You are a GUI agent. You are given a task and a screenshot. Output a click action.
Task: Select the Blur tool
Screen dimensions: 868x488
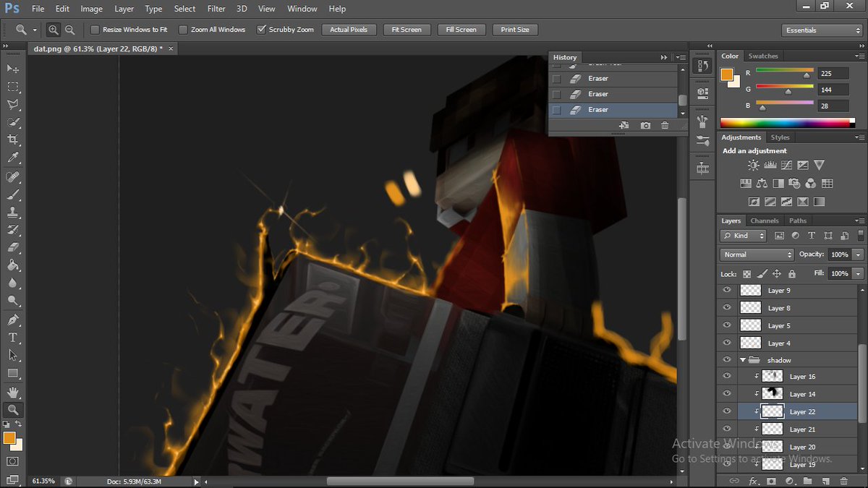[13, 283]
